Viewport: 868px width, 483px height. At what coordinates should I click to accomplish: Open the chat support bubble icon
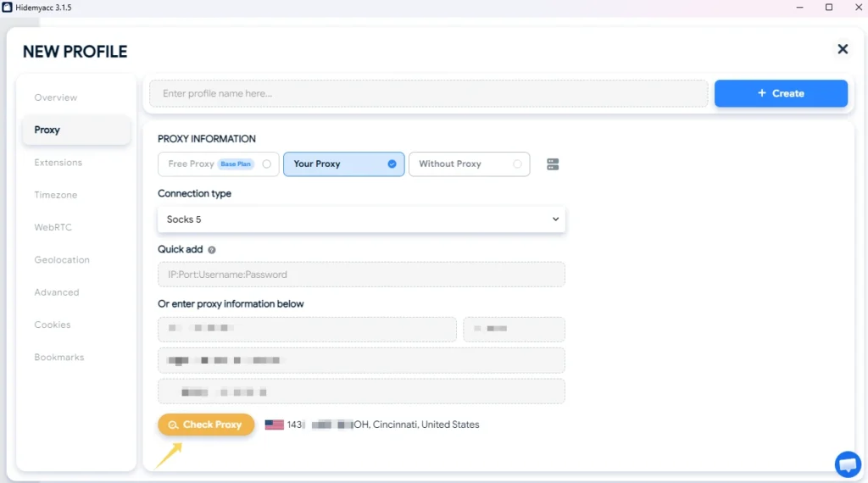(x=848, y=464)
